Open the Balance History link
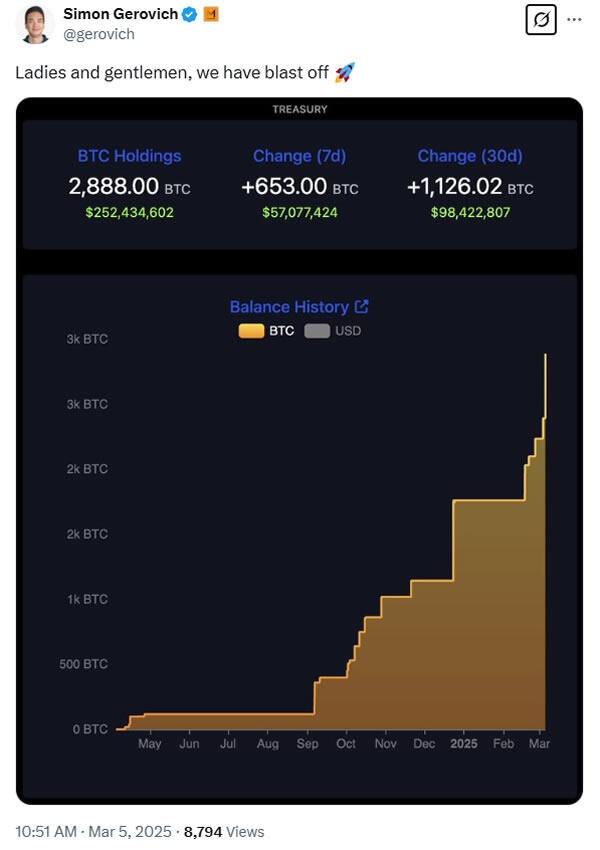Viewport: 600px width, 850px height. [290, 307]
